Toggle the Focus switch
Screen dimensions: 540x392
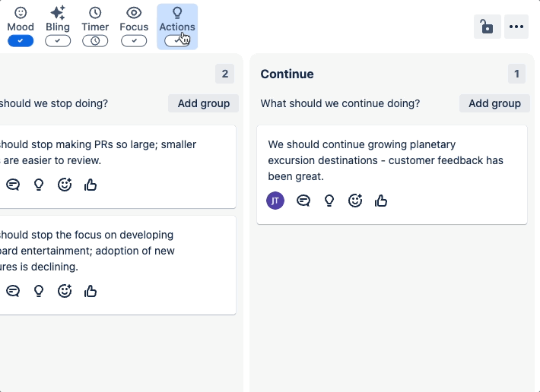[x=134, y=41]
